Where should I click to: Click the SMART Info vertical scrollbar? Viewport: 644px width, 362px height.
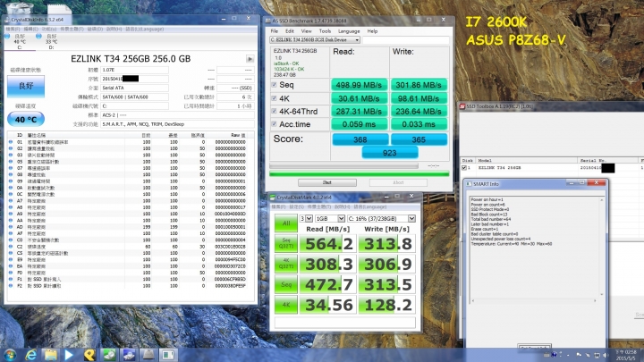[x=602, y=247]
